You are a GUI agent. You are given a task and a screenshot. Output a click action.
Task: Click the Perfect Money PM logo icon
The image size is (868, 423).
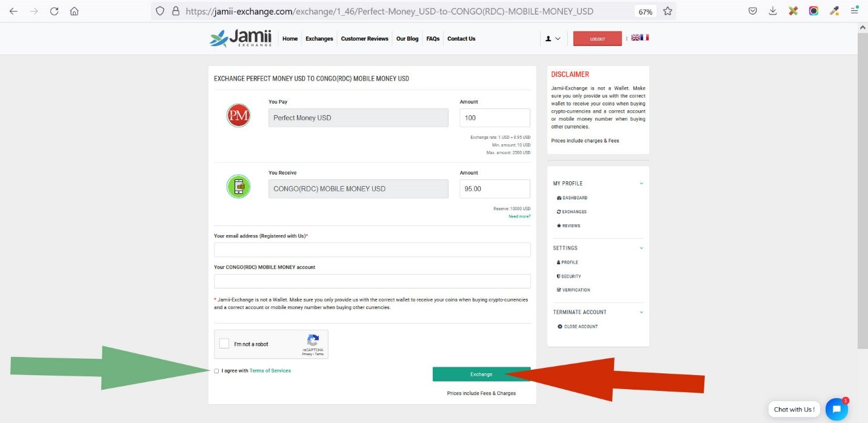click(x=238, y=116)
